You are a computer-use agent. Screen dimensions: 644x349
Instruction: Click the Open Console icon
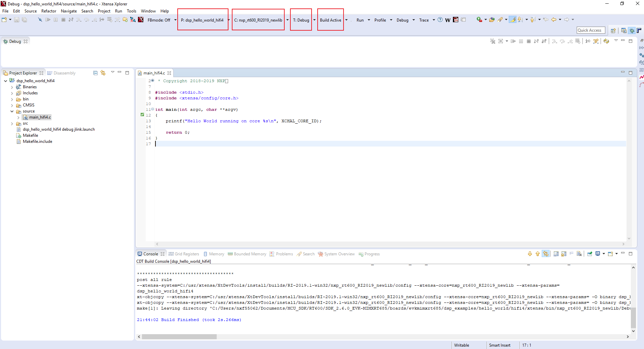tap(610, 254)
